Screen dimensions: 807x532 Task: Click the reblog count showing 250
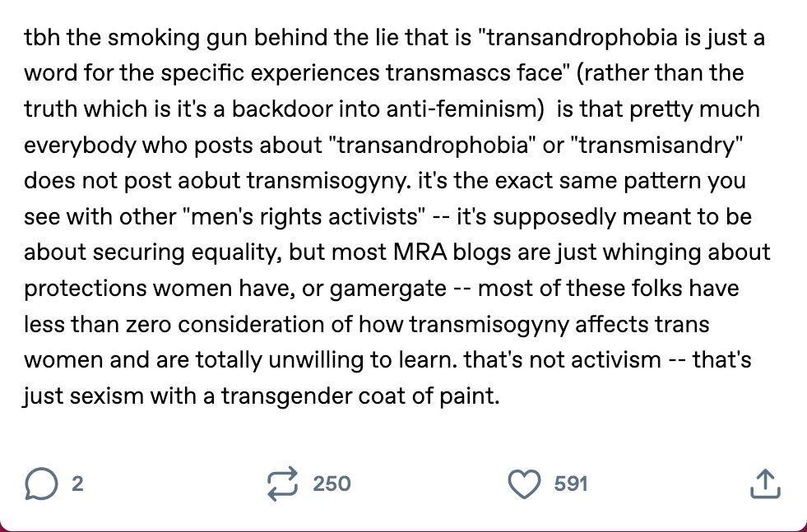(332, 483)
